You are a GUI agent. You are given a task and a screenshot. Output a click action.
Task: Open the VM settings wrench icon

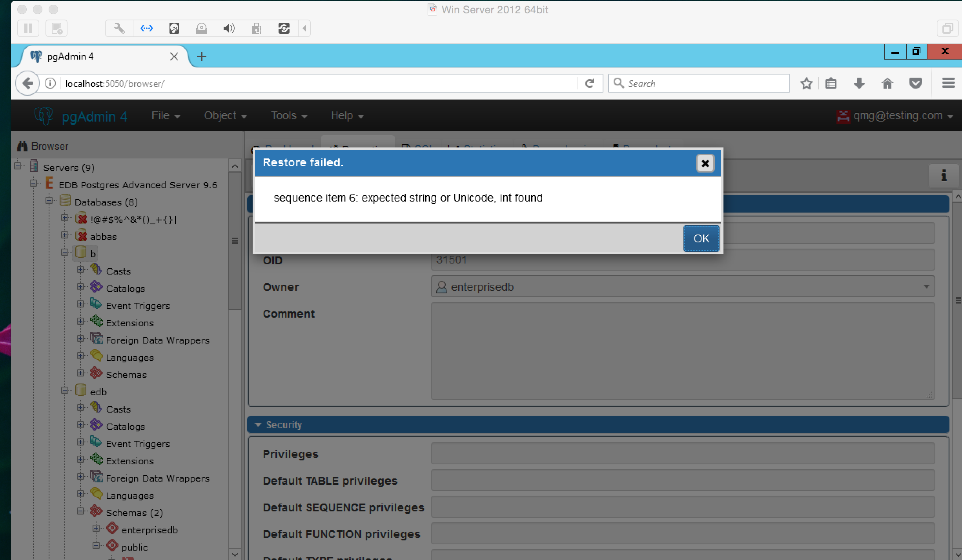tap(119, 28)
